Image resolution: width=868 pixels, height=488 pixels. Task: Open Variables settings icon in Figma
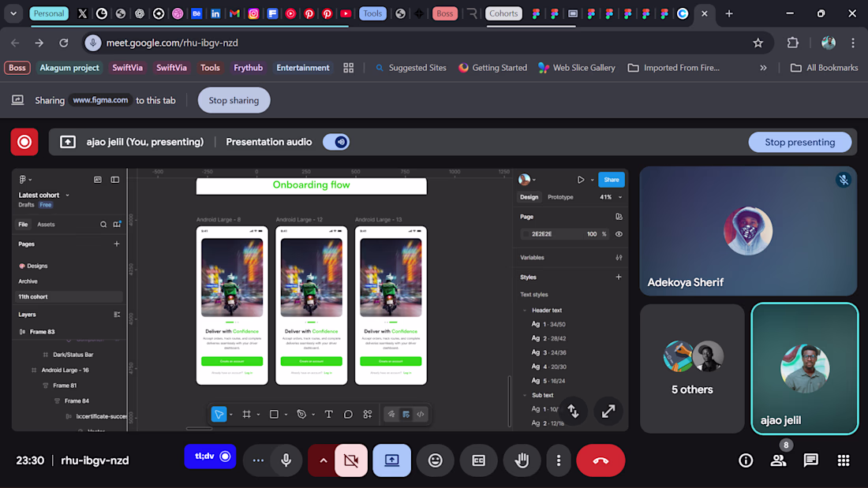(x=619, y=257)
